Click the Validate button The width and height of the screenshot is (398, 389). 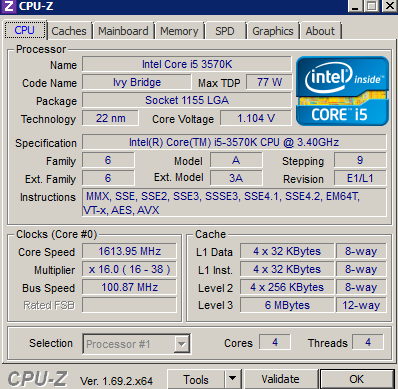pyautogui.click(x=280, y=379)
